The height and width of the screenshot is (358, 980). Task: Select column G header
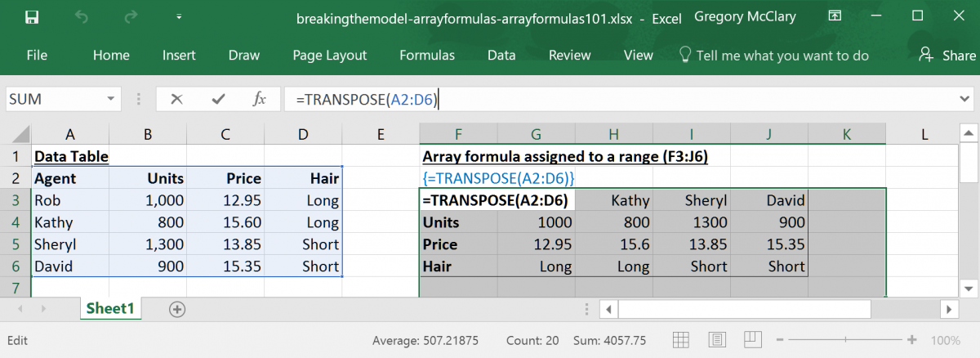coord(536,134)
